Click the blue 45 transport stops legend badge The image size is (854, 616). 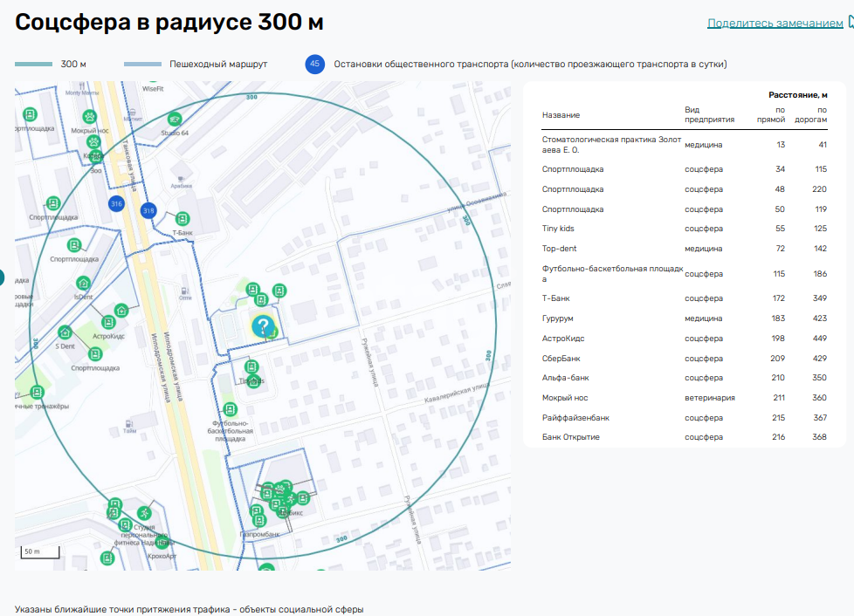pyautogui.click(x=315, y=64)
